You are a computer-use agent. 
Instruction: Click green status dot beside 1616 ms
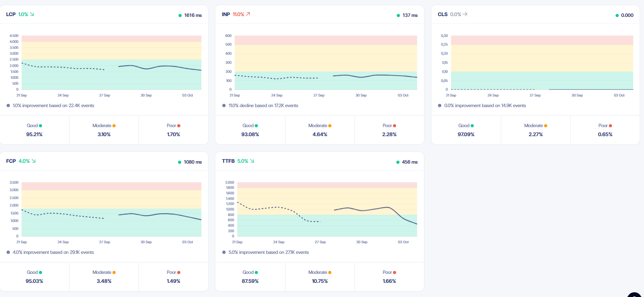[x=180, y=15]
